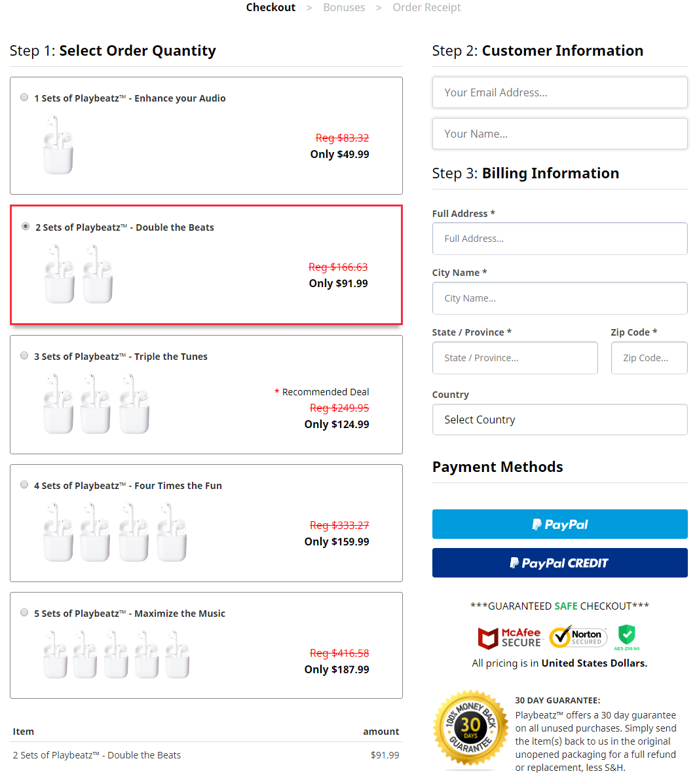The width and height of the screenshot is (697, 784).
Task: Click the three Playbeatz sets product image
Action: pos(96,403)
